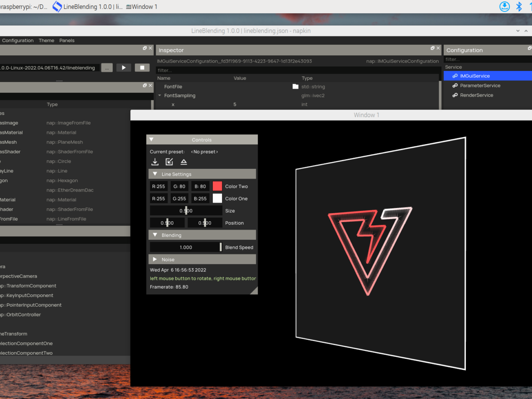The width and height of the screenshot is (532, 399).
Task: Click the play button in the launcher panel
Action: click(x=124, y=67)
